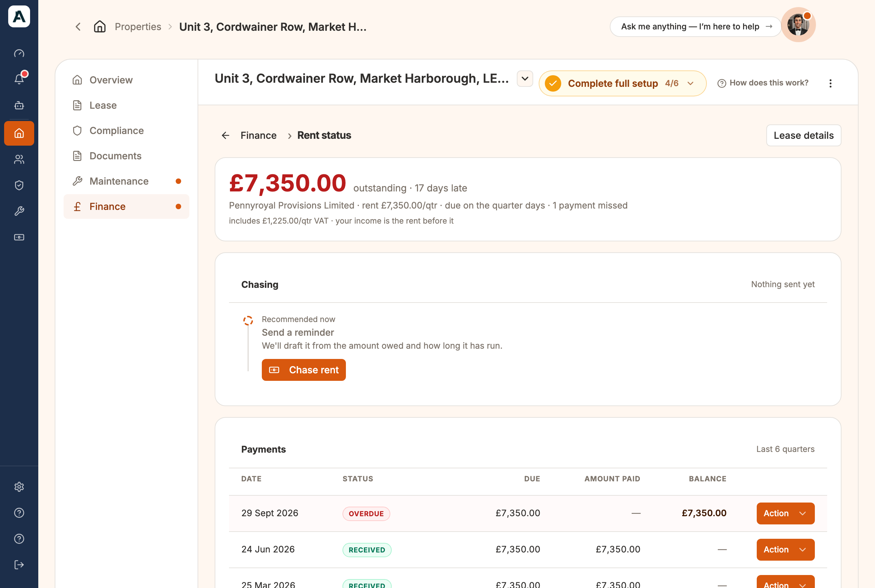
Task: Expand the property selector chevron dropdown
Action: [x=525, y=79]
